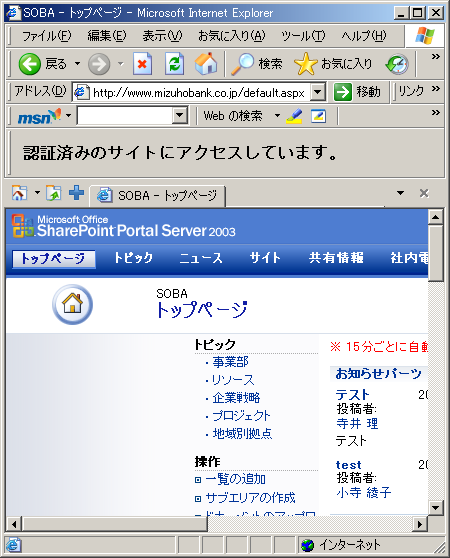Viewport: 450px width, 558px height.
Task: Click the Windows flag logo throbber
Action: tap(425, 36)
